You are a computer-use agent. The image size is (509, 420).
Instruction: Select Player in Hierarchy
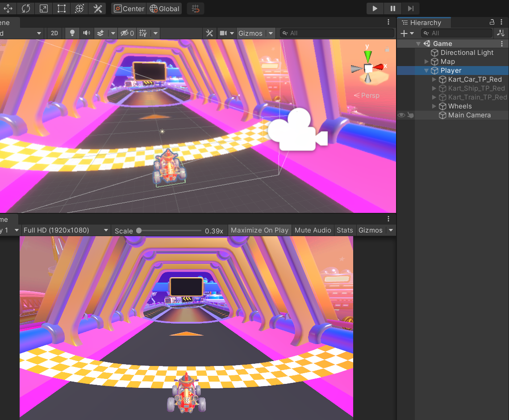point(453,71)
